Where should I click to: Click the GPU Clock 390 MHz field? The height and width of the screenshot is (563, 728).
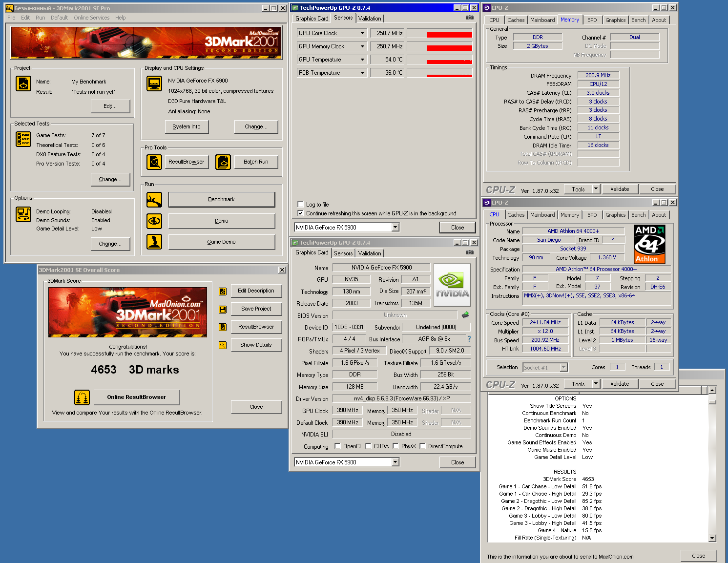pyautogui.click(x=347, y=411)
